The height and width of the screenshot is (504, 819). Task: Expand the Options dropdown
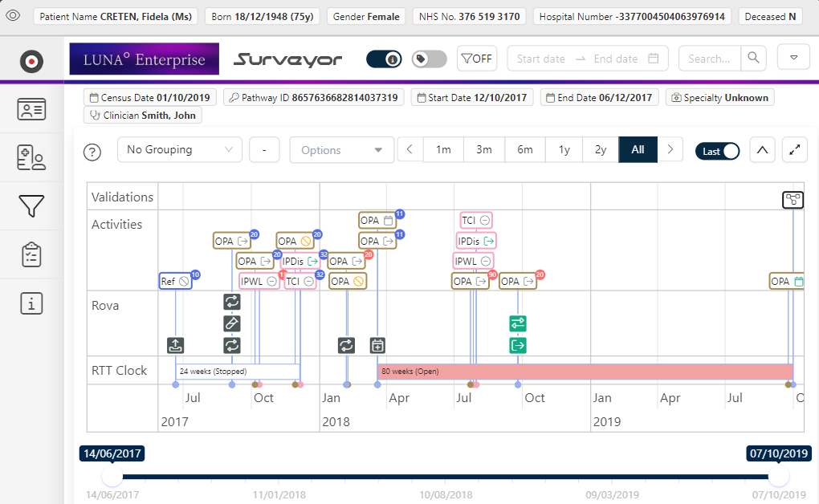click(x=342, y=150)
